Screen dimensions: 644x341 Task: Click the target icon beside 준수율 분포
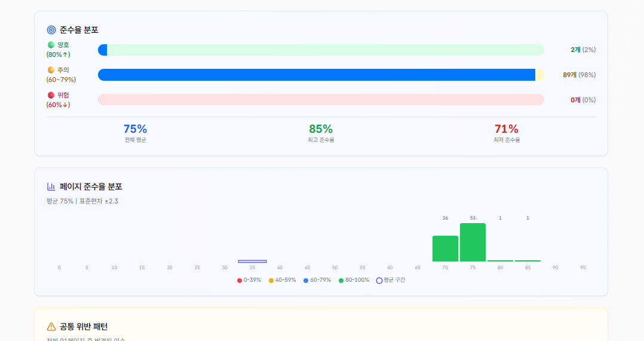pyautogui.click(x=51, y=30)
